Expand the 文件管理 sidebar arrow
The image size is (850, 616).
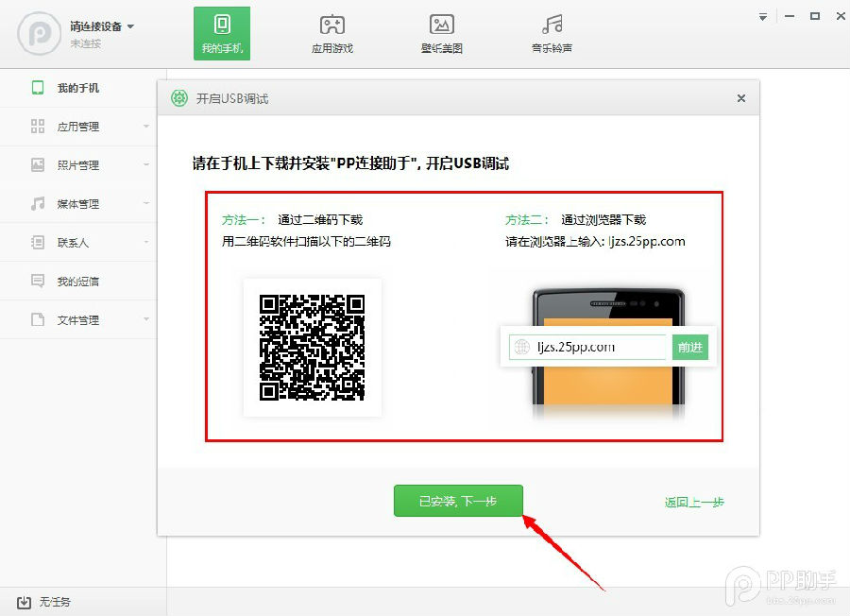146,320
